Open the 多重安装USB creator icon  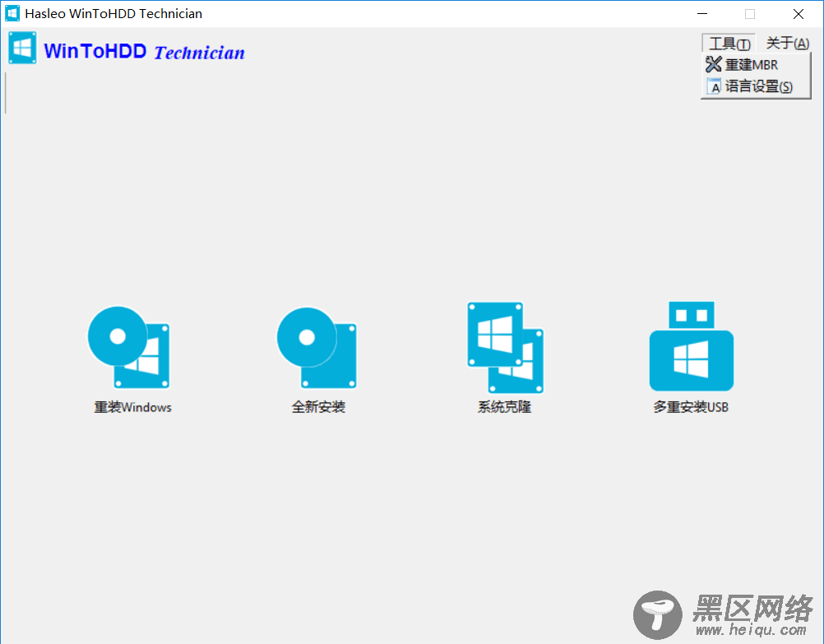pyautogui.click(x=691, y=346)
